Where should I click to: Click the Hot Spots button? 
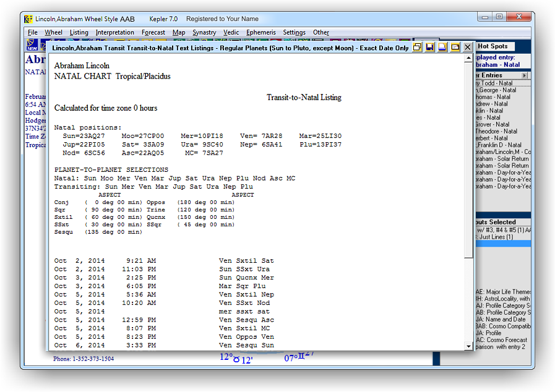click(x=493, y=46)
